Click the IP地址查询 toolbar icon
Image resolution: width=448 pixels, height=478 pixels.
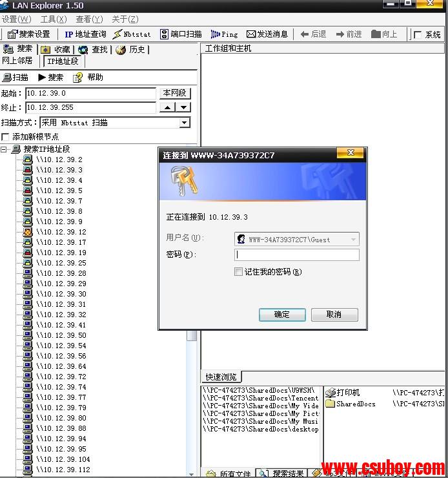pos(85,34)
